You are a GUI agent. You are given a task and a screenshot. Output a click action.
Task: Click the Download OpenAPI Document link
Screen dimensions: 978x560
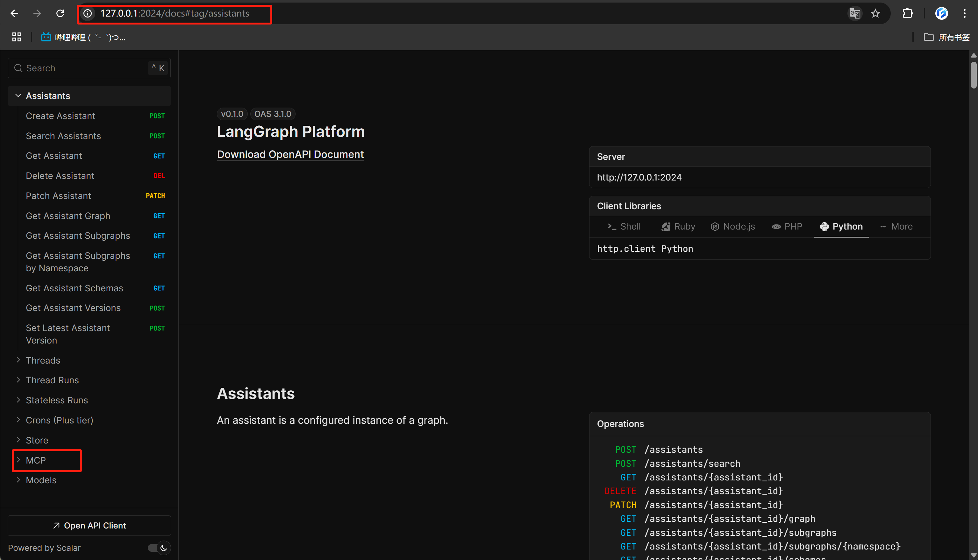[290, 154]
